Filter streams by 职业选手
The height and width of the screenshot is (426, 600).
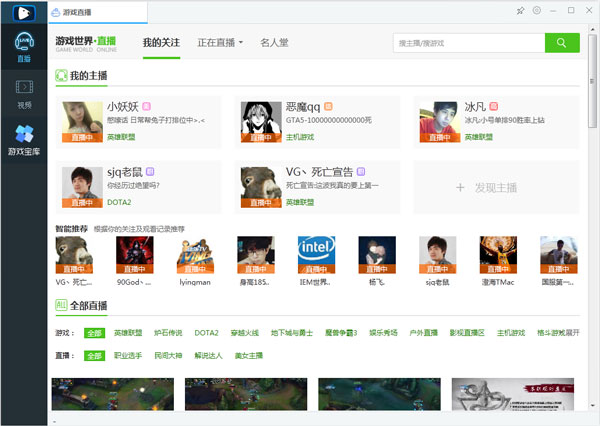128,356
